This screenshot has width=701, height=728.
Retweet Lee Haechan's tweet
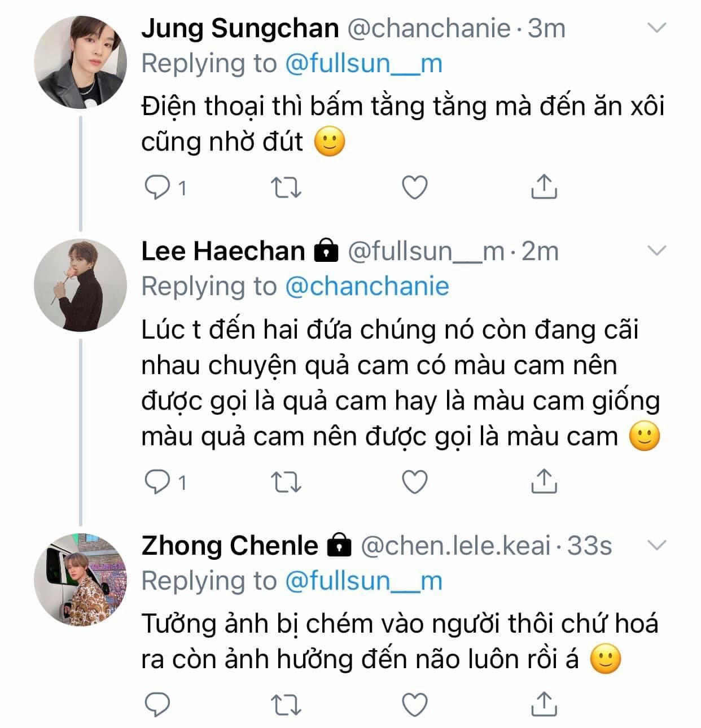[x=286, y=482]
